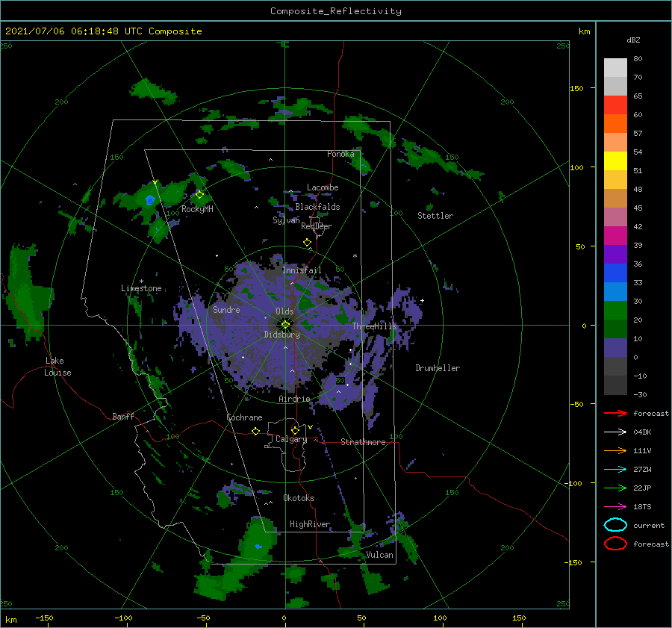Click the Innisfail city label
Viewport: 672px width, 628px height.
click(302, 270)
